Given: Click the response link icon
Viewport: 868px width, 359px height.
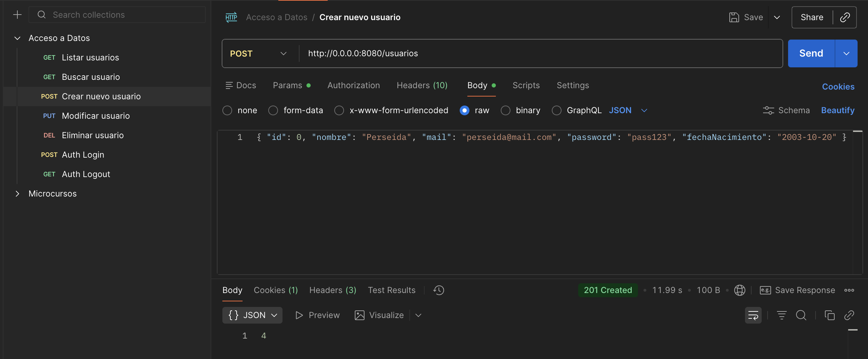Looking at the screenshot, I should point(849,315).
